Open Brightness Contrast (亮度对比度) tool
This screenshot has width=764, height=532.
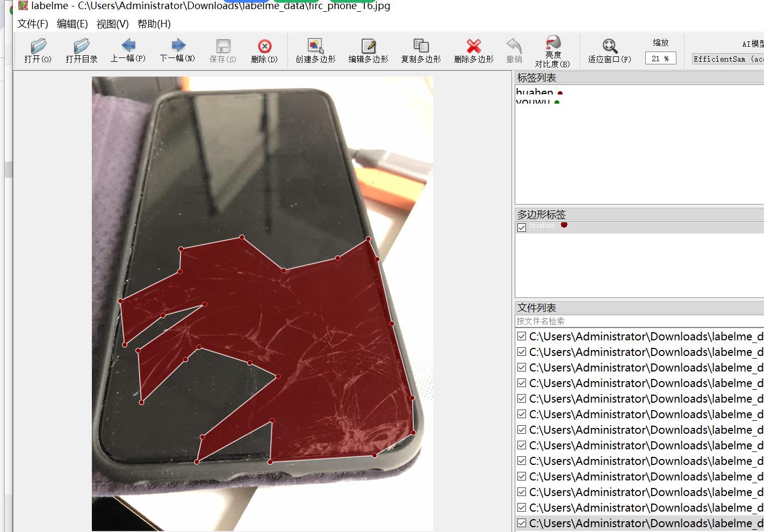[552, 44]
